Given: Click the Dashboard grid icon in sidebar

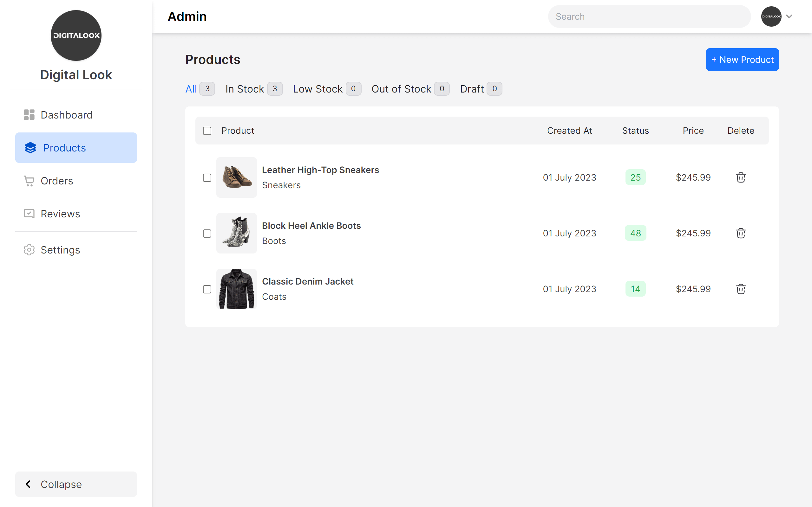Looking at the screenshot, I should click(x=29, y=115).
